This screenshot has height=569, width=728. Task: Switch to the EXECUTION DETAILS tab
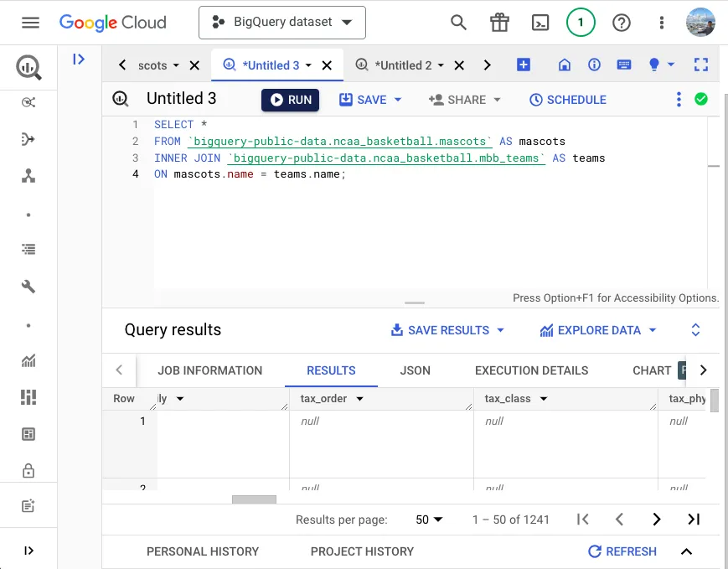coord(531,370)
